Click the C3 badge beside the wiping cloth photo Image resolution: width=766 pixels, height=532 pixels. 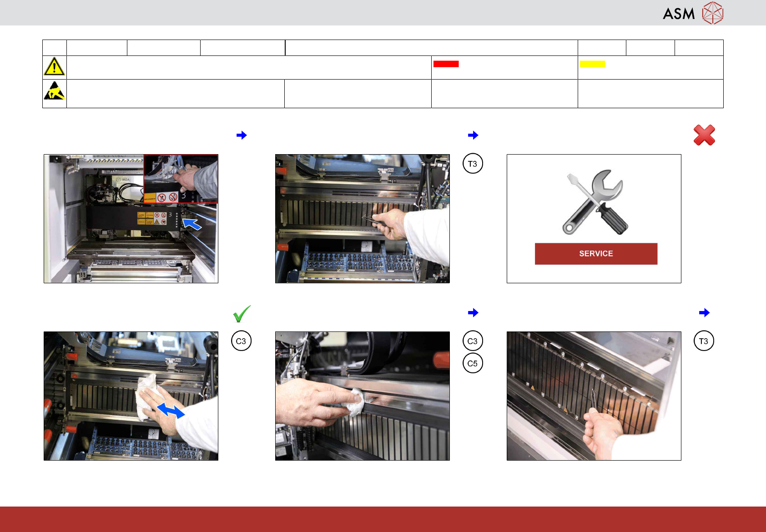[x=241, y=341]
